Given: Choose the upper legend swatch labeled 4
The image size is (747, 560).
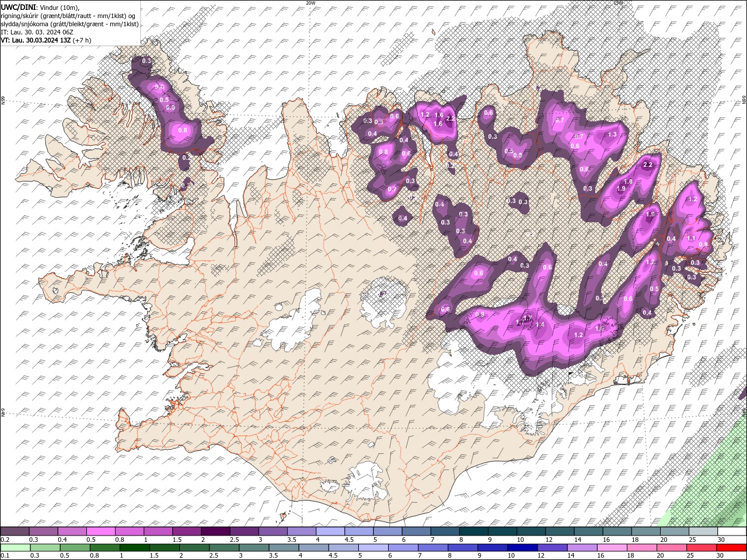Looking at the screenshot, I should tap(330, 531).
